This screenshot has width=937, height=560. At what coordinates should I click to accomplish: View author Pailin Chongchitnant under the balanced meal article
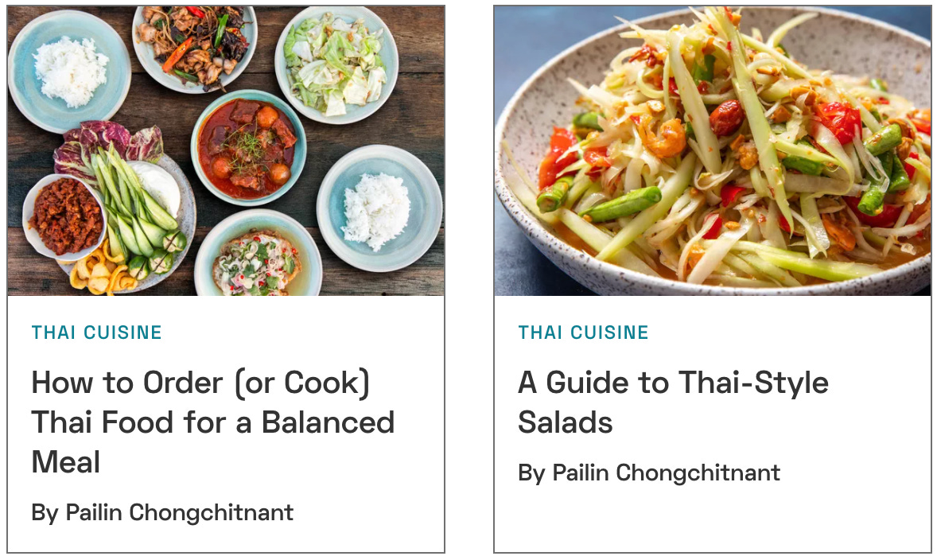(x=162, y=513)
